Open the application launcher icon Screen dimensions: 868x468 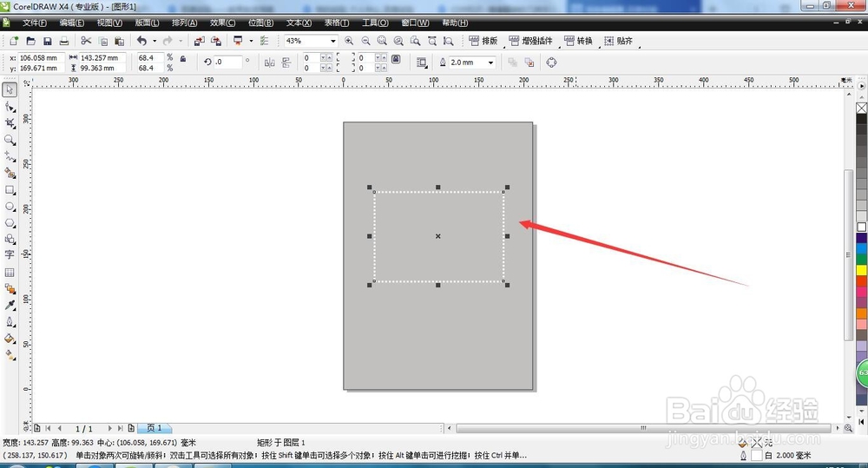click(238, 41)
